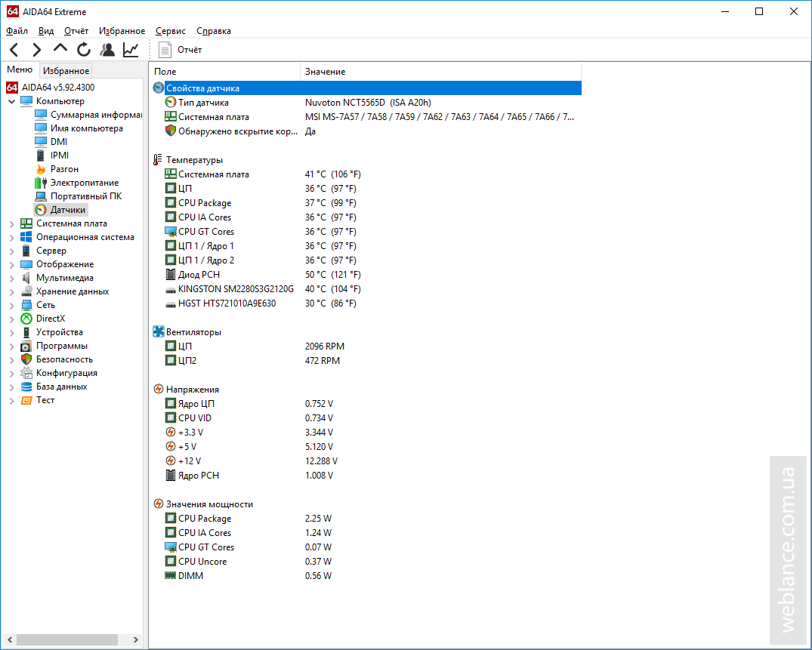Expand the Хранение данных tree node
812x650 pixels.
coord(12,292)
